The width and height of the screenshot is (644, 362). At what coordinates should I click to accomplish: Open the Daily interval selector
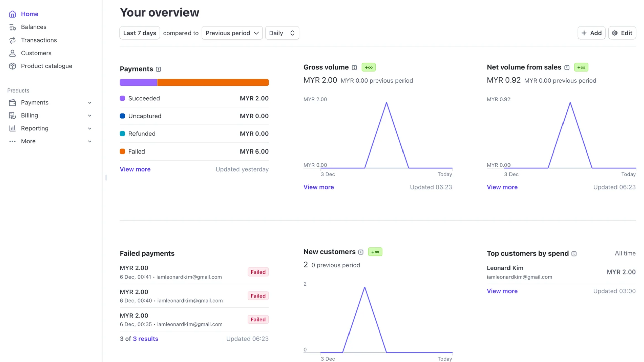tap(282, 33)
